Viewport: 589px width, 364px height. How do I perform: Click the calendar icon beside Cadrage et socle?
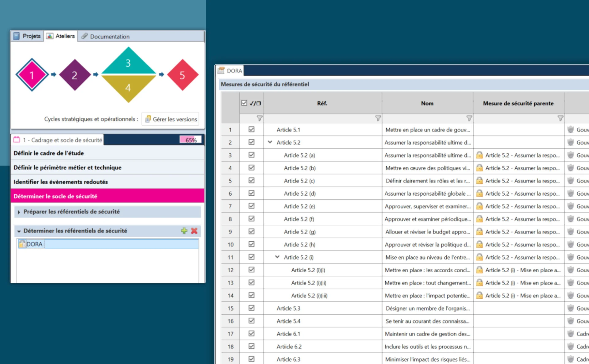tap(17, 140)
